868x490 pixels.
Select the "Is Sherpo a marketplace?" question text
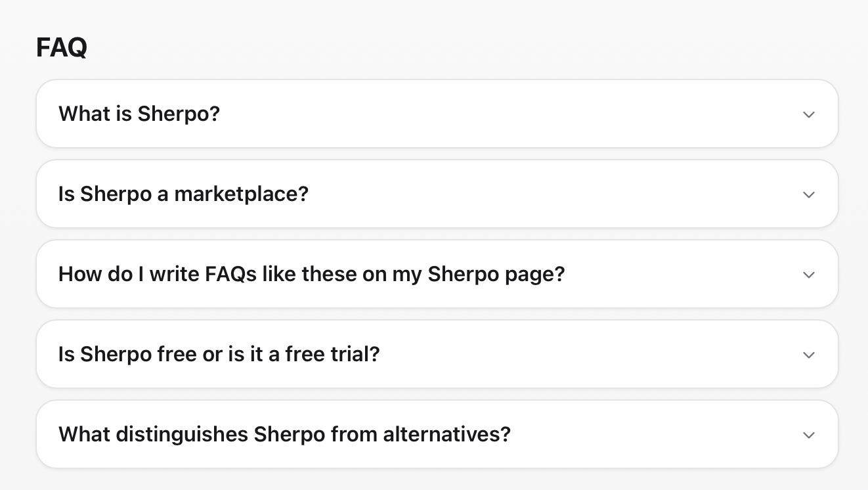(183, 194)
